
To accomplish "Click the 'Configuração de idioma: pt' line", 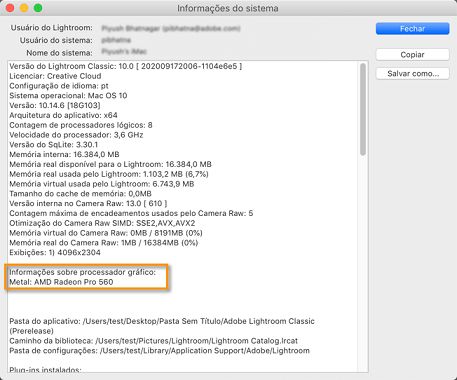I will [59, 86].
